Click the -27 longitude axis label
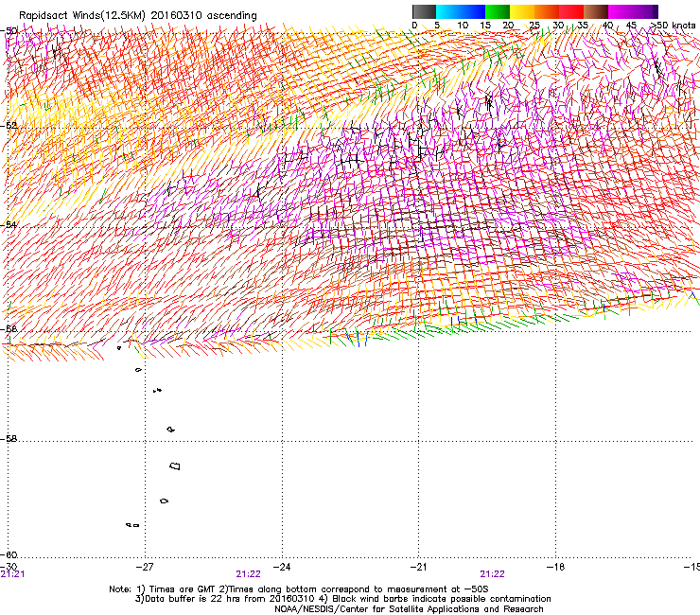Screen dimensions: 700x615 click(x=145, y=567)
